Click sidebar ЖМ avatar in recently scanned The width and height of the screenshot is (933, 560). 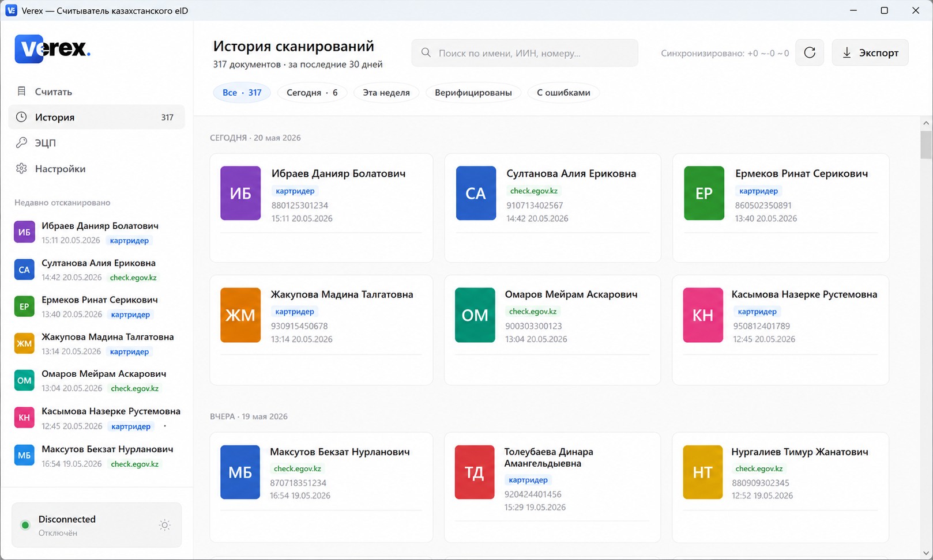[x=24, y=343]
